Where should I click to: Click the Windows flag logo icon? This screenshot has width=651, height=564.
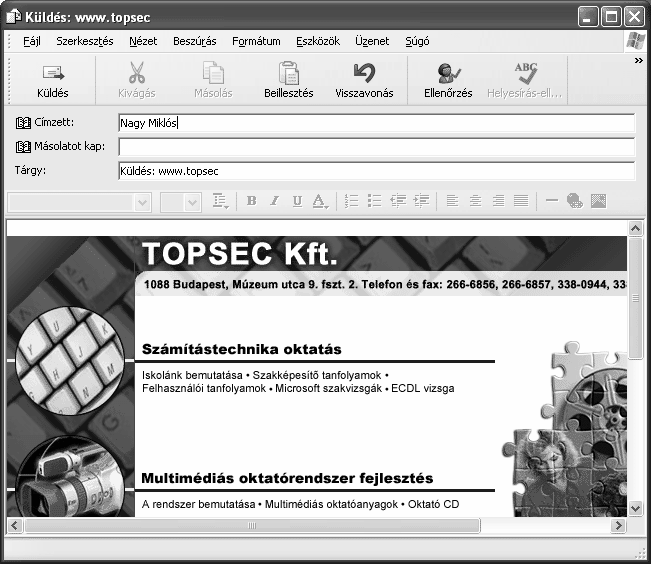[x=636, y=41]
